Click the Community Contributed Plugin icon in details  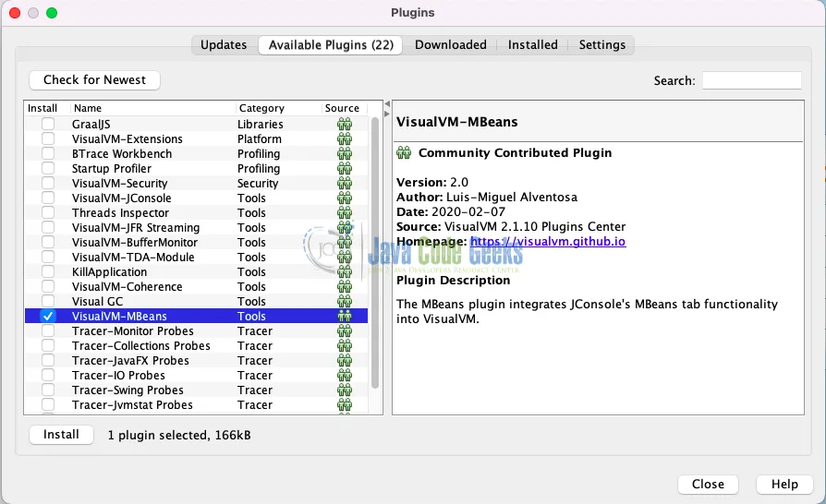[404, 152]
